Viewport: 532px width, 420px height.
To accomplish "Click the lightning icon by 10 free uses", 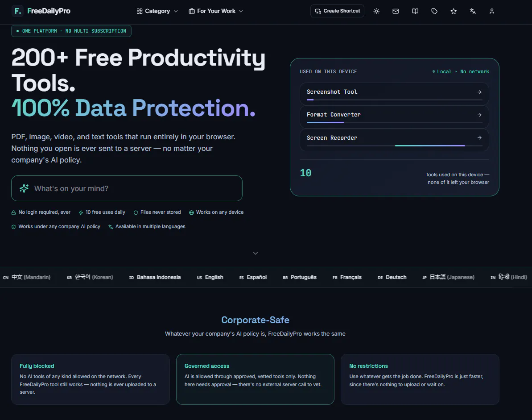I will (81, 212).
